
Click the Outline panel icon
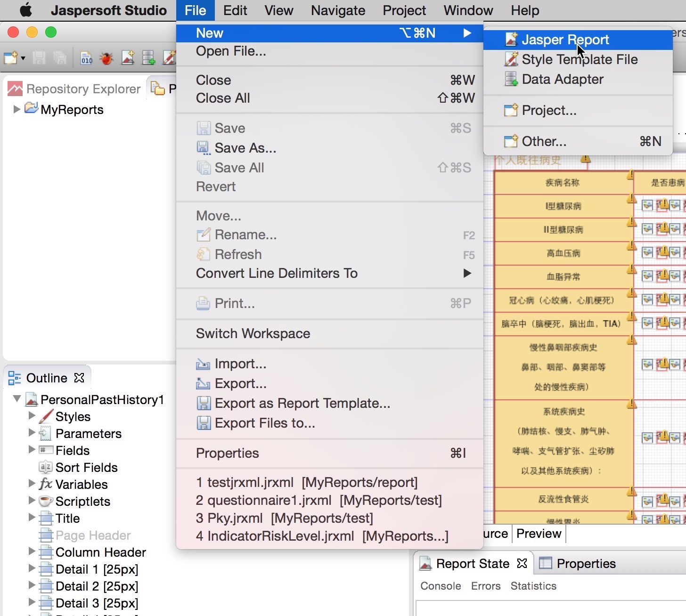[15, 378]
